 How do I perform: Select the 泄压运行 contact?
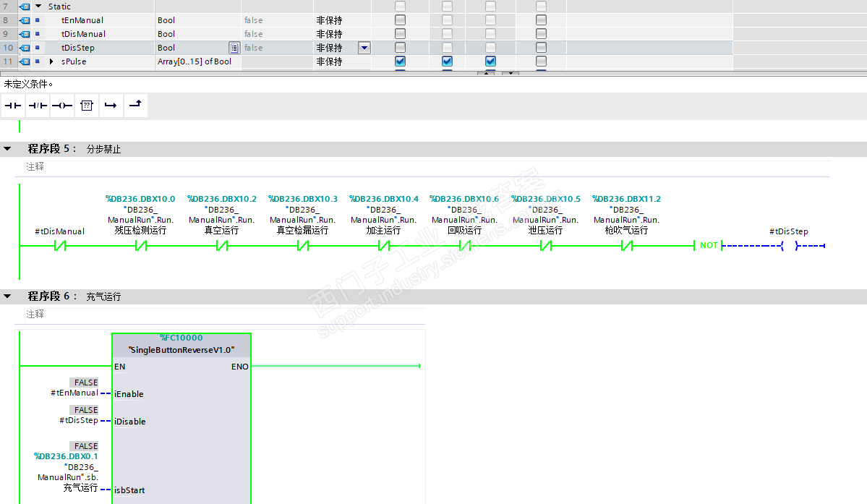click(x=546, y=246)
